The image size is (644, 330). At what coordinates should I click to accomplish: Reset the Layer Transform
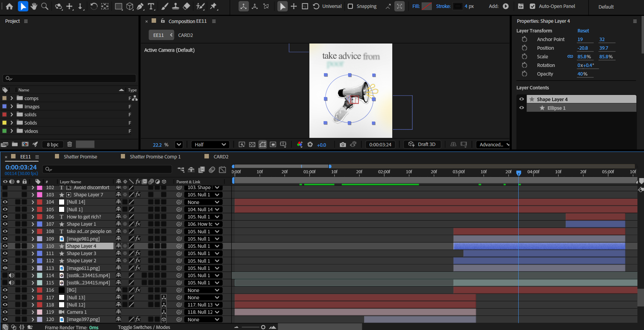pos(583,31)
